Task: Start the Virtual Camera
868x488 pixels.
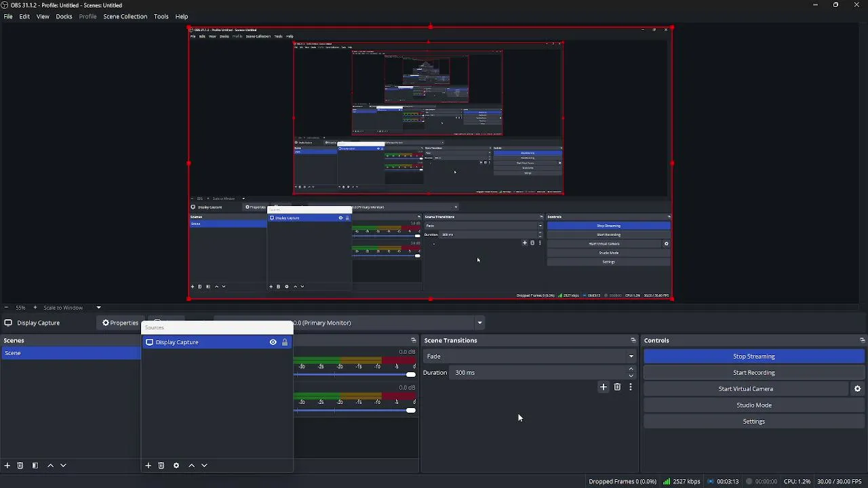Action: tap(746, 389)
